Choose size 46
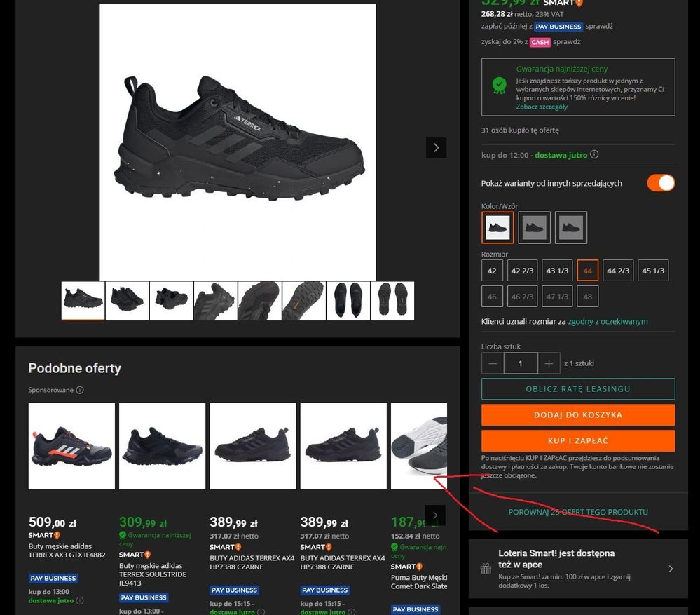The height and width of the screenshot is (615, 700). click(492, 297)
